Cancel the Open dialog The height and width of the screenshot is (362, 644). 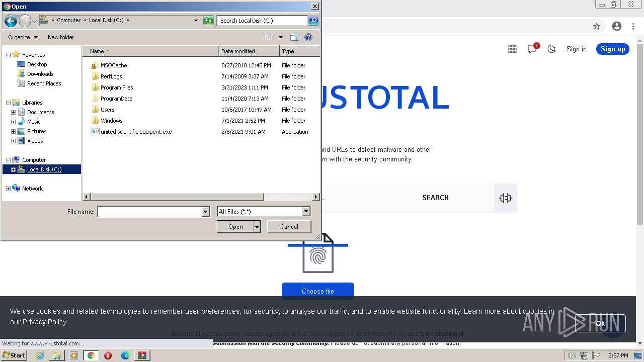289,227
